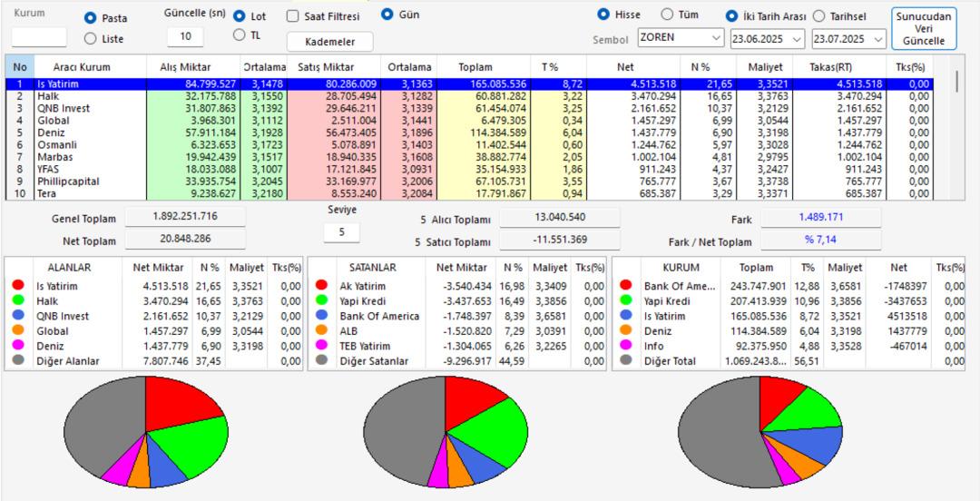Select the Halk row in main table

point(469,96)
